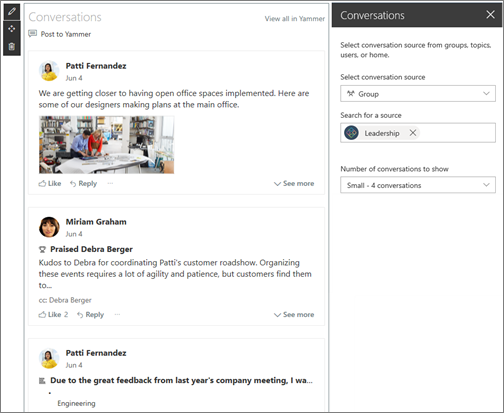Click the Leadership group logo icon
The width and height of the screenshot is (504, 413).
[x=351, y=133]
